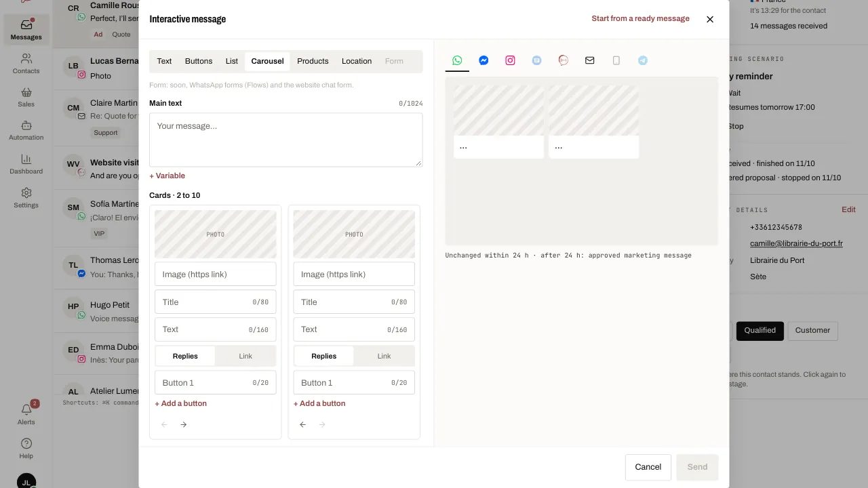Screen dimensions: 868x488
Task: Set second card's button type to Replies
Action: (323, 356)
